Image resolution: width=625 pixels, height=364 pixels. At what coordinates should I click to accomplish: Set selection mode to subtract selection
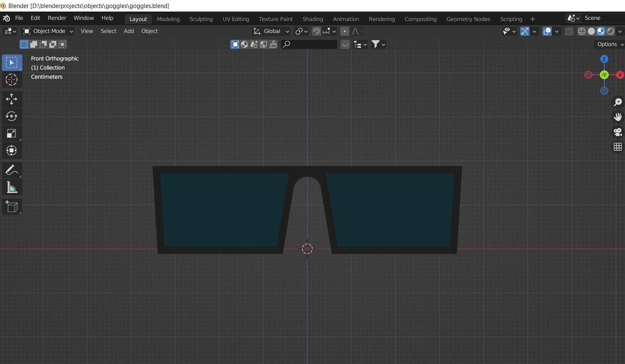tap(43, 44)
